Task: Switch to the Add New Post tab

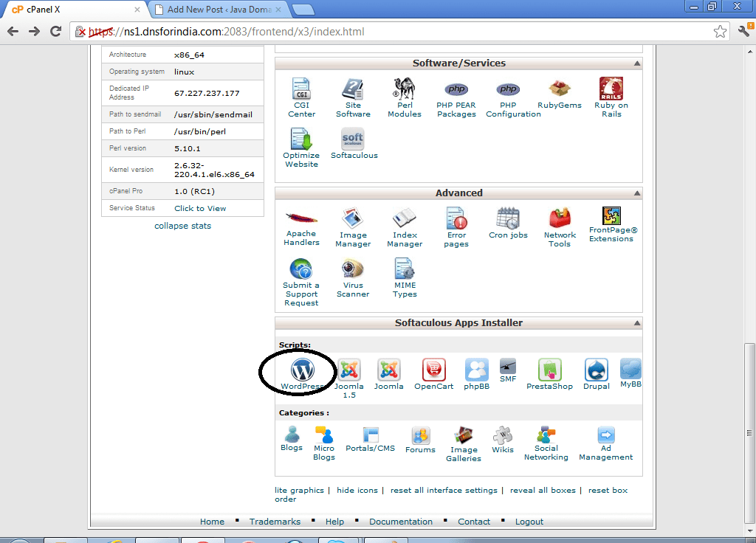Action: pos(219,9)
